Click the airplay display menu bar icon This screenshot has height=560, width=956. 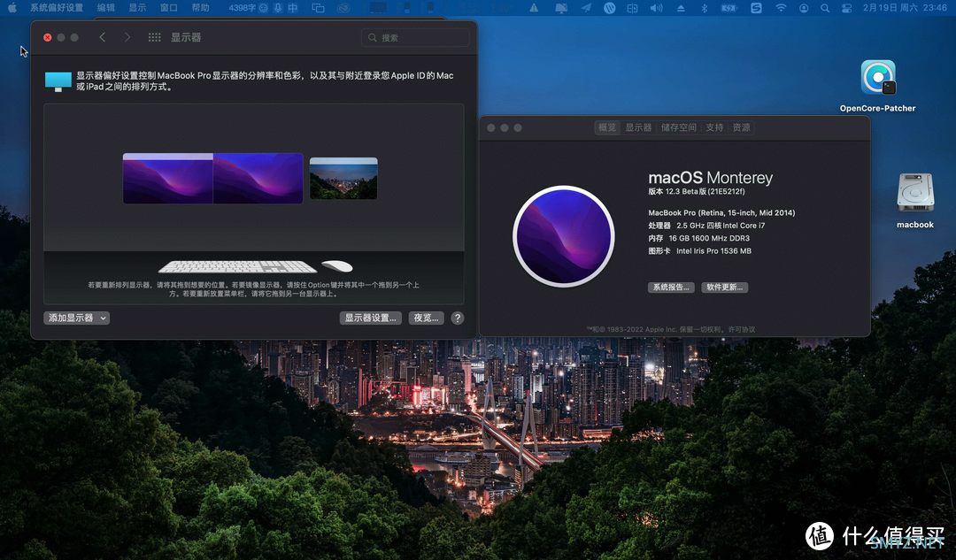pos(561,8)
